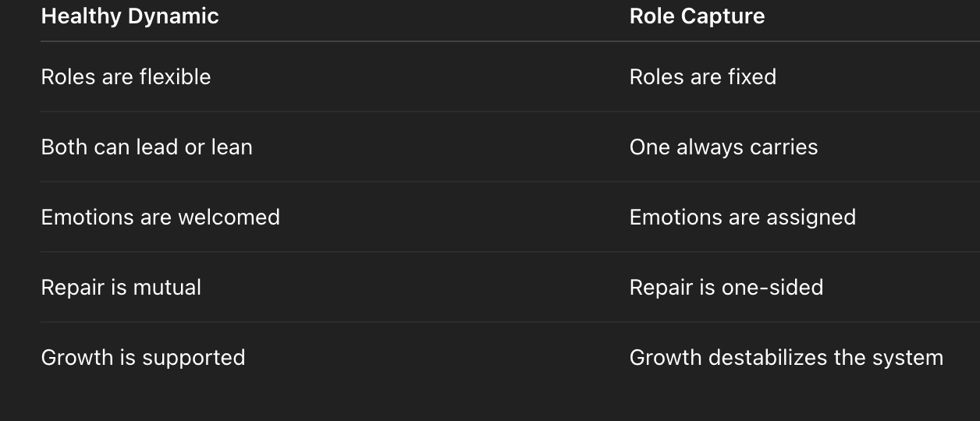Image resolution: width=980 pixels, height=421 pixels.
Task: Select the Growth is supported cell
Action: point(143,357)
